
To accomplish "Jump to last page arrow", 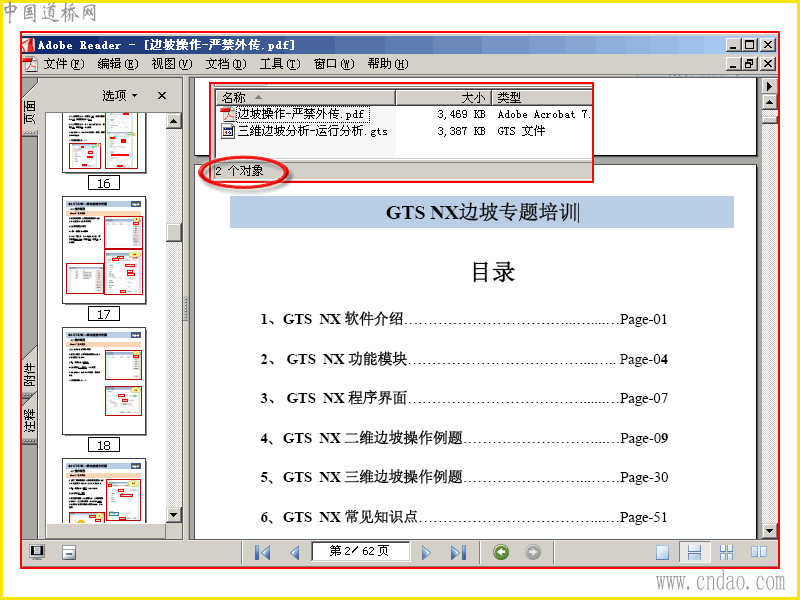I will [x=458, y=552].
